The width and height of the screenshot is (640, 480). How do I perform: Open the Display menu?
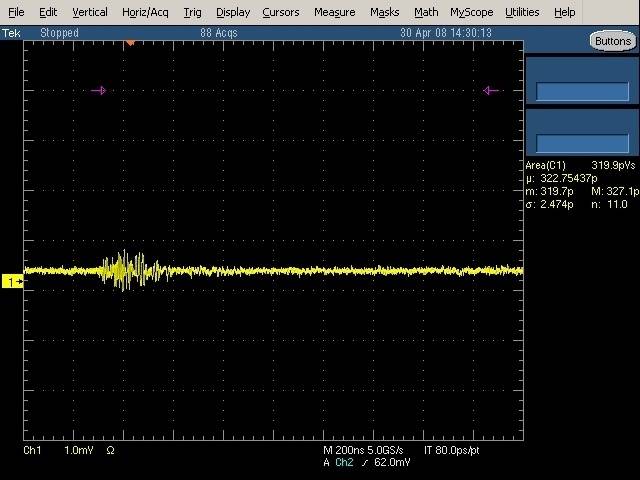click(x=233, y=12)
